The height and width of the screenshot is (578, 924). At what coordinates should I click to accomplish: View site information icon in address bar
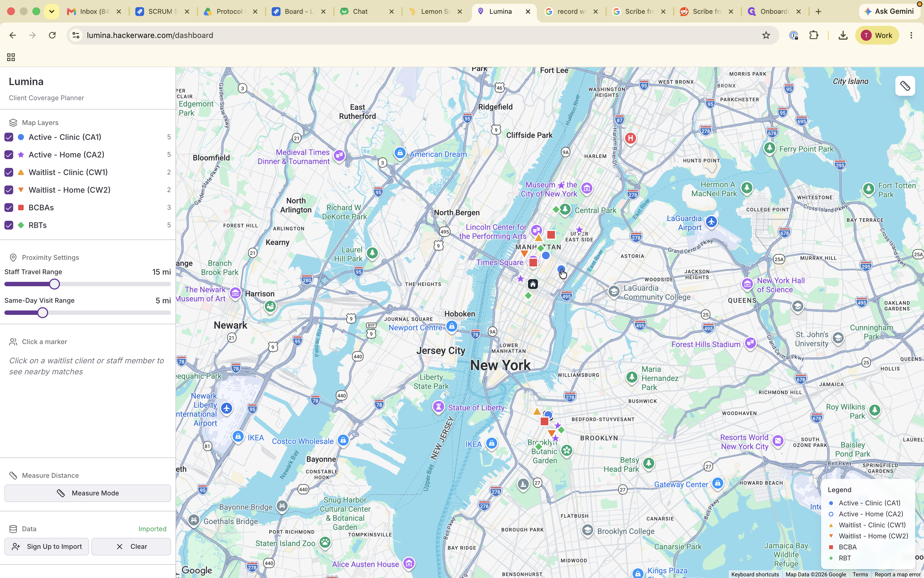[76, 35]
